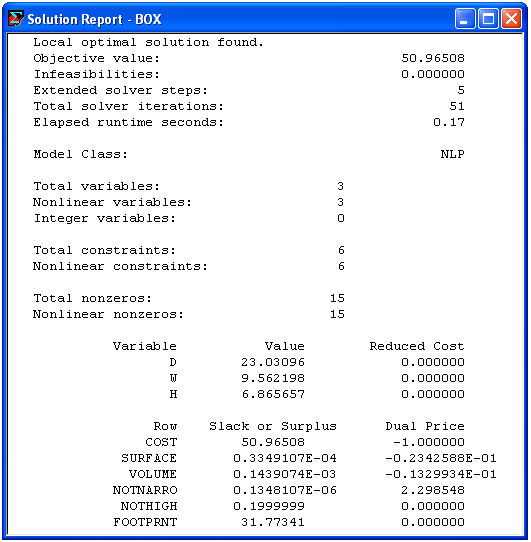Image resolution: width=531 pixels, height=542 pixels.
Task: Click the SURFACE row label
Action: [x=149, y=458]
